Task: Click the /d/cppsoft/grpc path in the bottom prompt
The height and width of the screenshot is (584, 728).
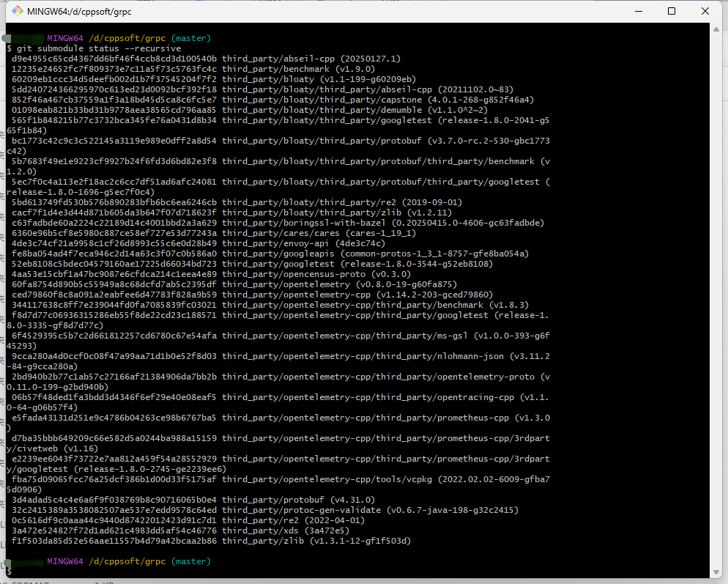Action: (x=127, y=561)
